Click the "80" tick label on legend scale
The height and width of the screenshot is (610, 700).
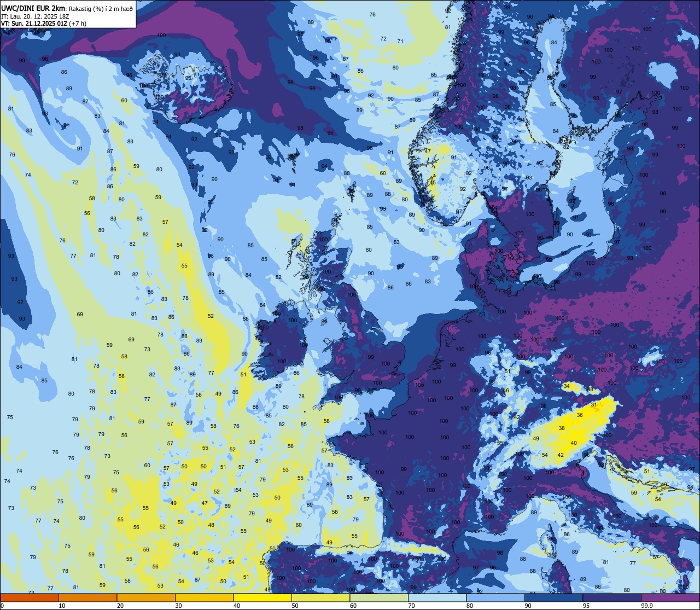pos(470,606)
